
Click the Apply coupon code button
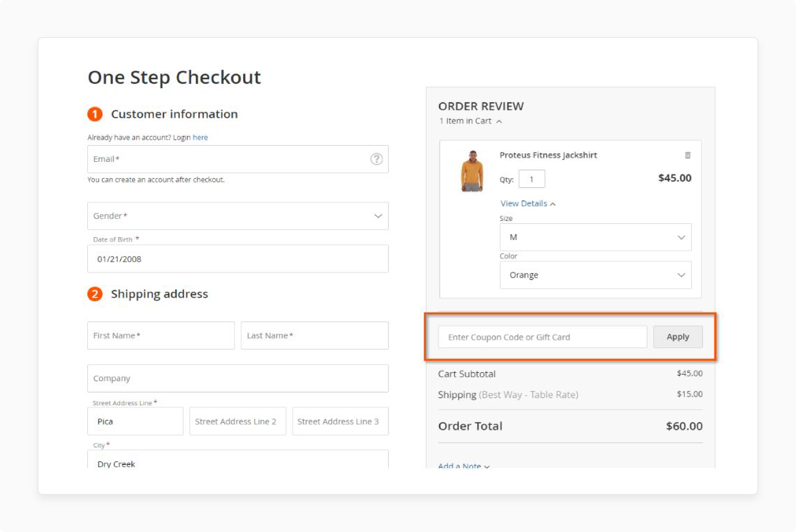(x=677, y=337)
